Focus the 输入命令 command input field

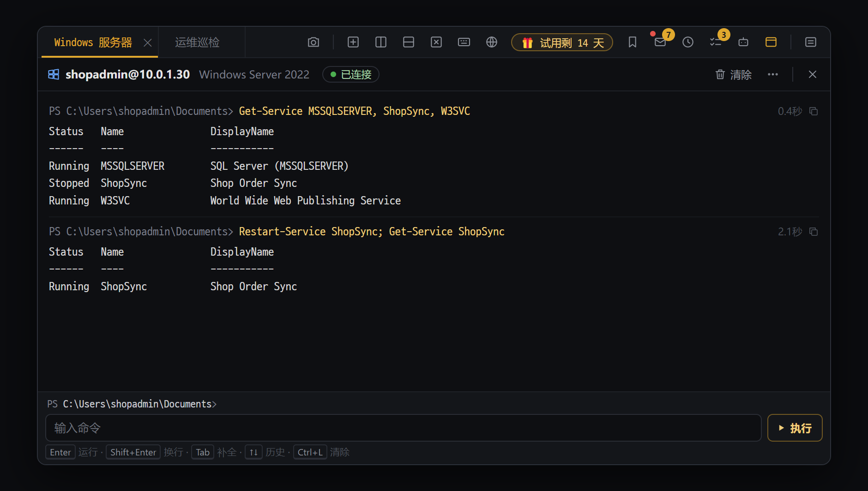(403, 428)
